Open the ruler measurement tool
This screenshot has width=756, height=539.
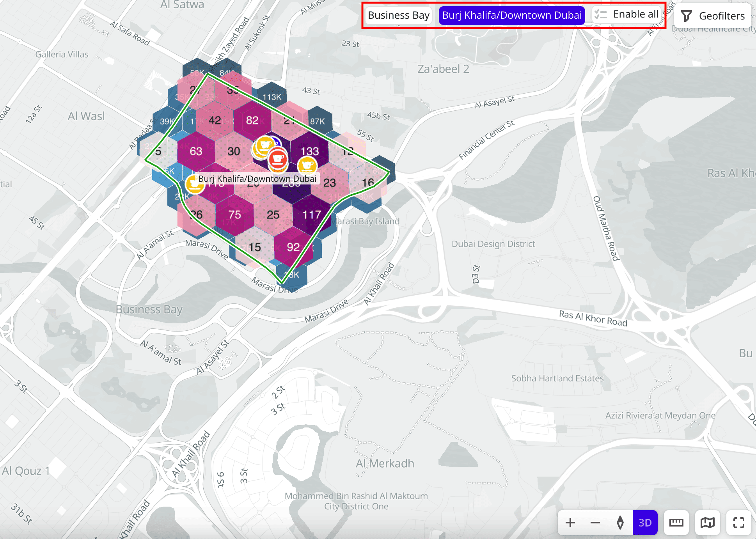676,523
